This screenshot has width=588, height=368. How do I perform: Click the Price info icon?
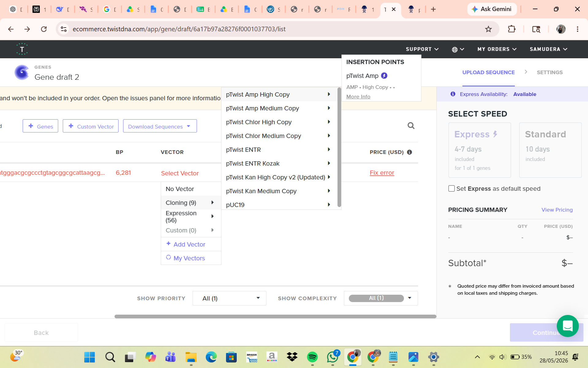[x=409, y=152]
